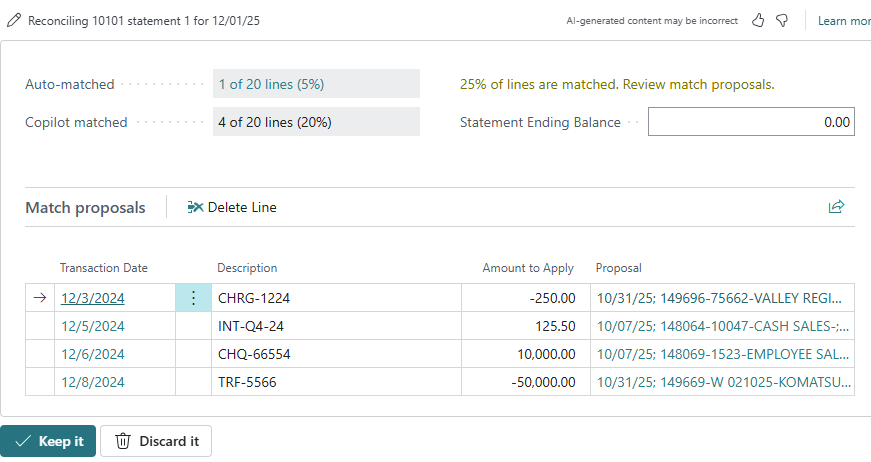871x462 pixels.
Task: Open the 12/3/2024 transaction date link
Action: tap(93, 298)
